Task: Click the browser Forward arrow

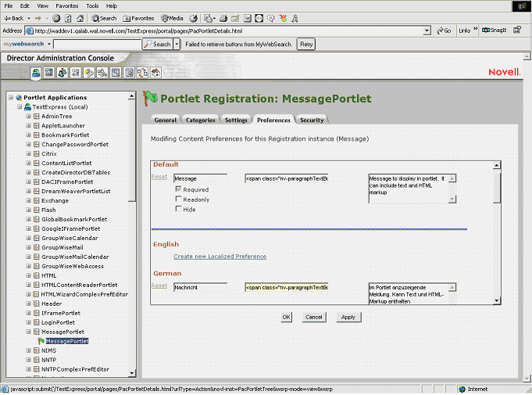Action: [38, 18]
